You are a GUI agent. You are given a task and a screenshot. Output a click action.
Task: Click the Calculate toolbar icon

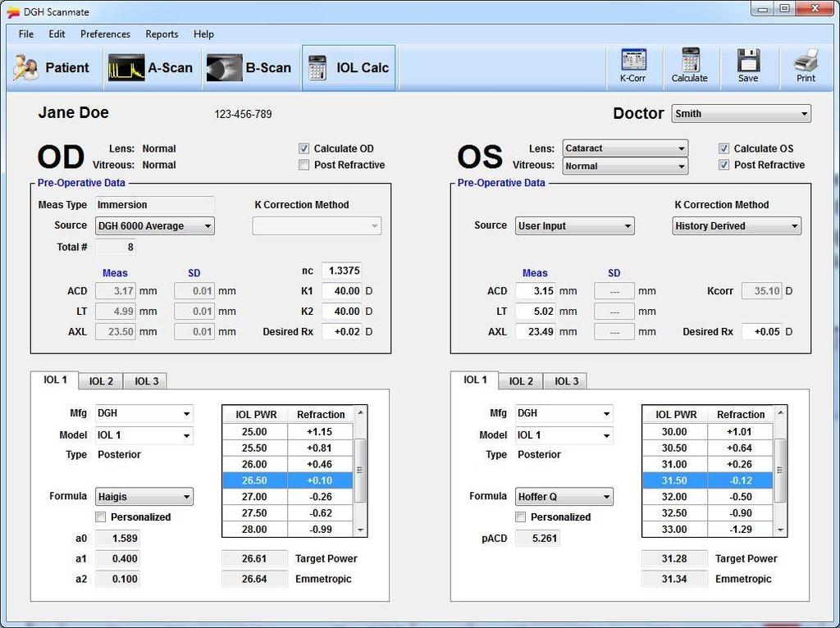[x=690, y=60]
